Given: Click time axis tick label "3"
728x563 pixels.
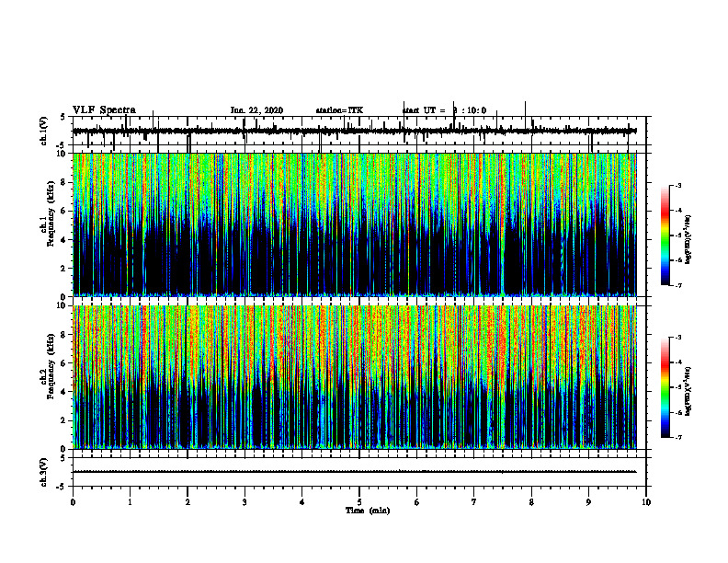Looking at the screenshot, I should [x=245, y=502].
